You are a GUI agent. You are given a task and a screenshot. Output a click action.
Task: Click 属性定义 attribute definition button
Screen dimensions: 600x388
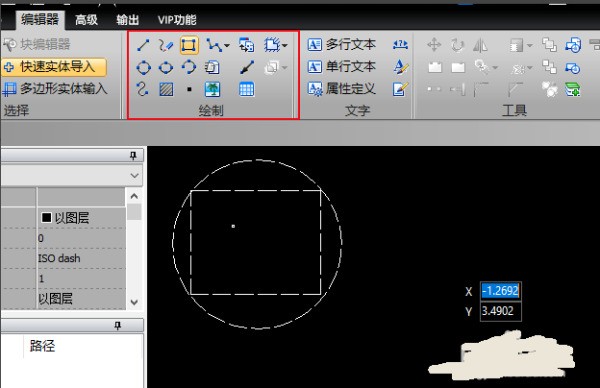342,89
